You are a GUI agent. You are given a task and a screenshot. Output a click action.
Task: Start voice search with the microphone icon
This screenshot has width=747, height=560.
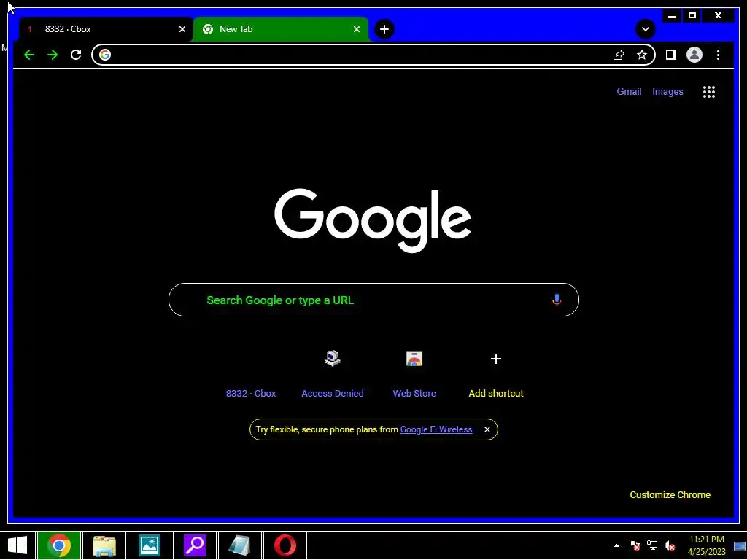click(557, 300)
